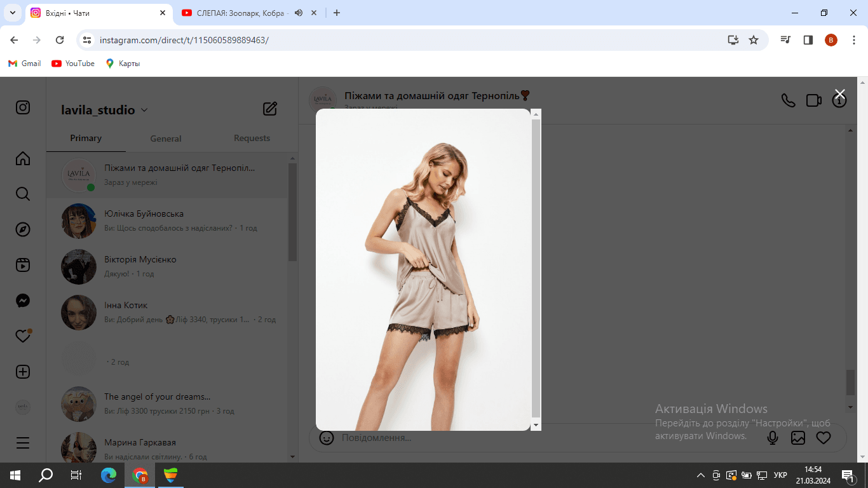Click the pajama photo preview
The image size is (868, 488).
pyautogui.click(x=423, y=269)
